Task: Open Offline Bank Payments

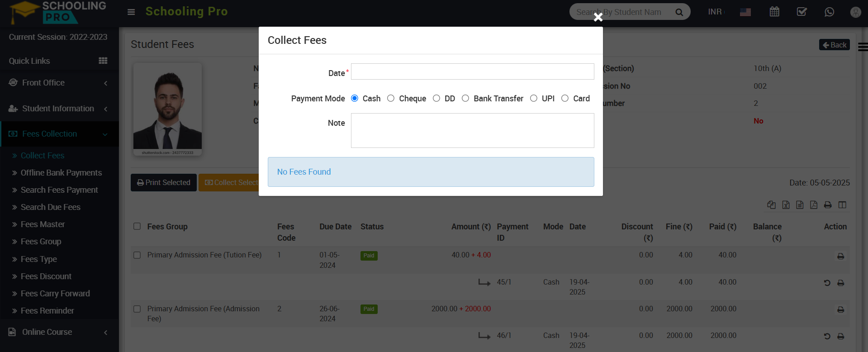Action: [61, 173]
